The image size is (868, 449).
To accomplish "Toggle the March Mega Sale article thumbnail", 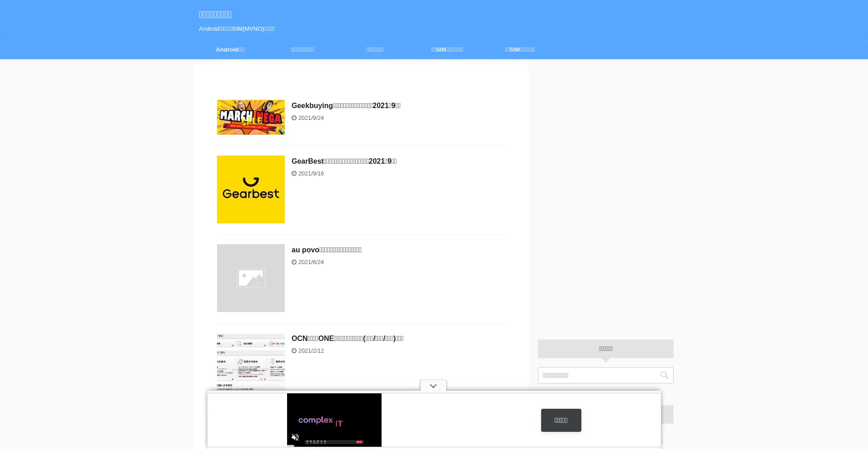I will tap(250, 117).
